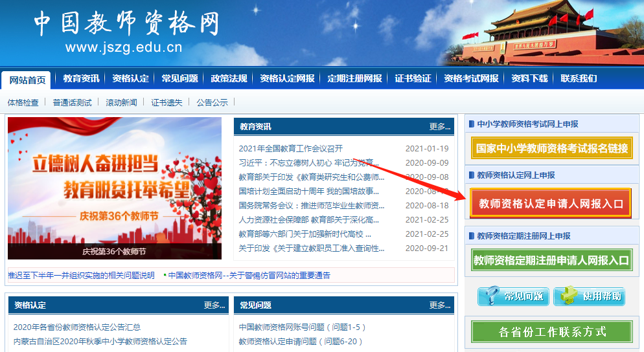
Task: Open the 教育资讯 navigation menu item
Action: 81,78
